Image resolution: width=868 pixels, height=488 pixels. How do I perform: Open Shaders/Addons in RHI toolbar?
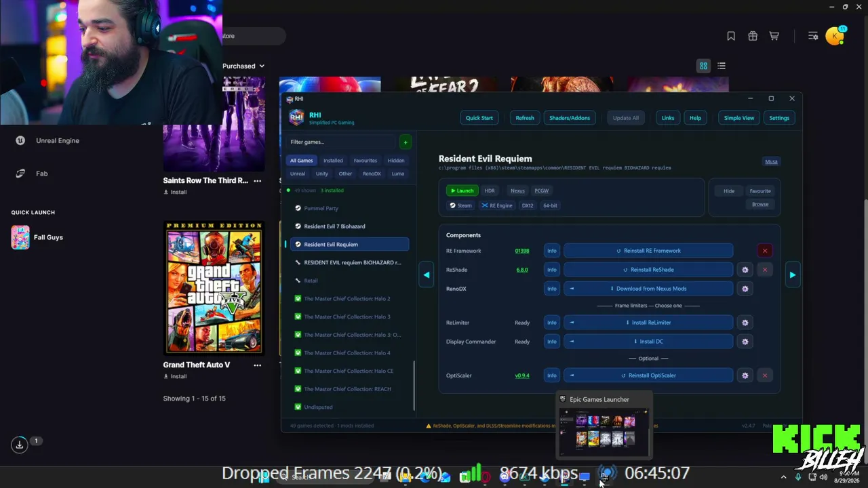coord(570,118)
